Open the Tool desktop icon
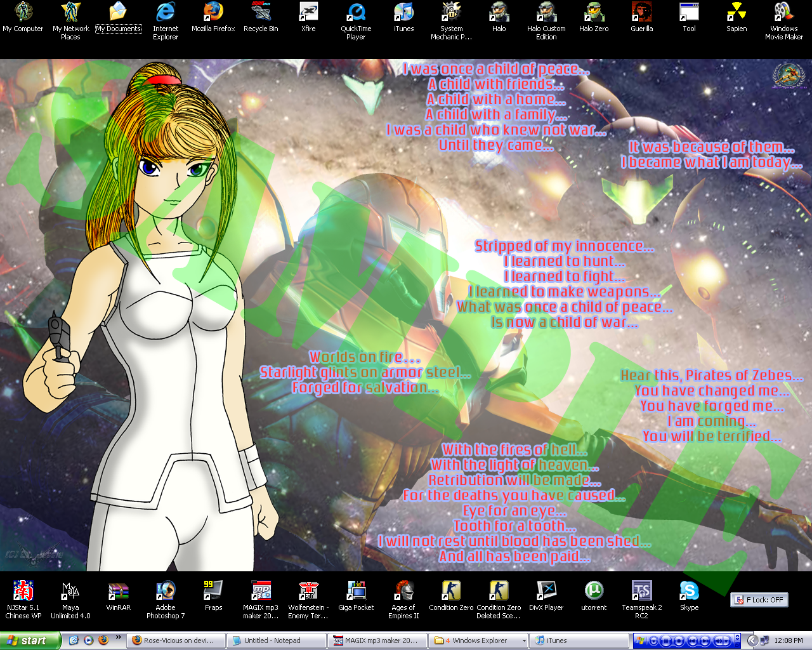This screenshot has width=812, height=650. coord(689,18)
